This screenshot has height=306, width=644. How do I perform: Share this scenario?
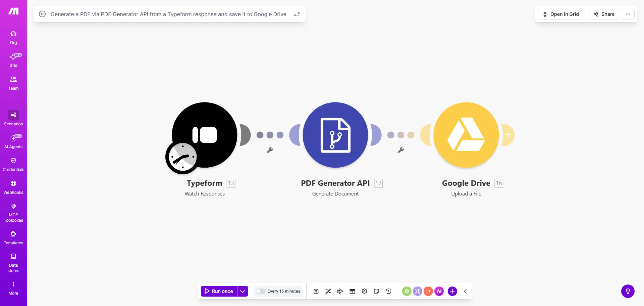pos(604,14)
